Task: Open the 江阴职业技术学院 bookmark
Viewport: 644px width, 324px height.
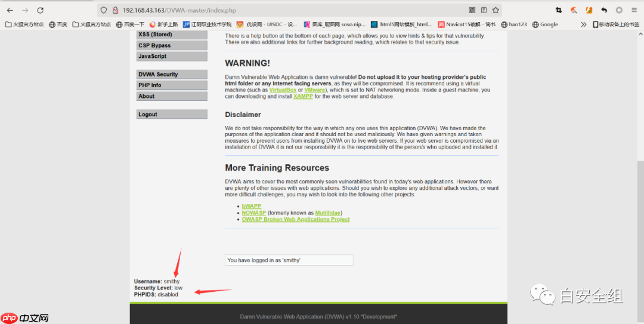Action: click(207, 24)
